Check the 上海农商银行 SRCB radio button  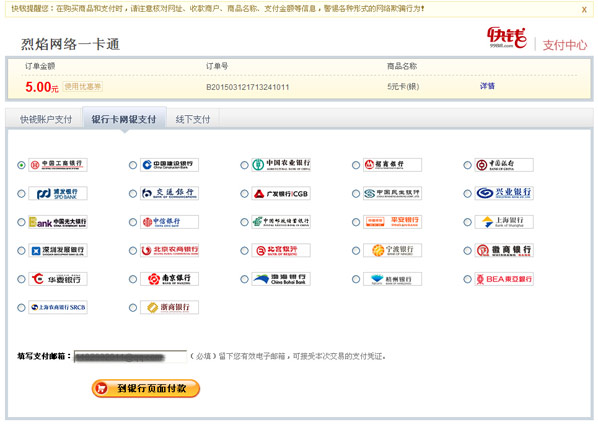click(21, 308)
